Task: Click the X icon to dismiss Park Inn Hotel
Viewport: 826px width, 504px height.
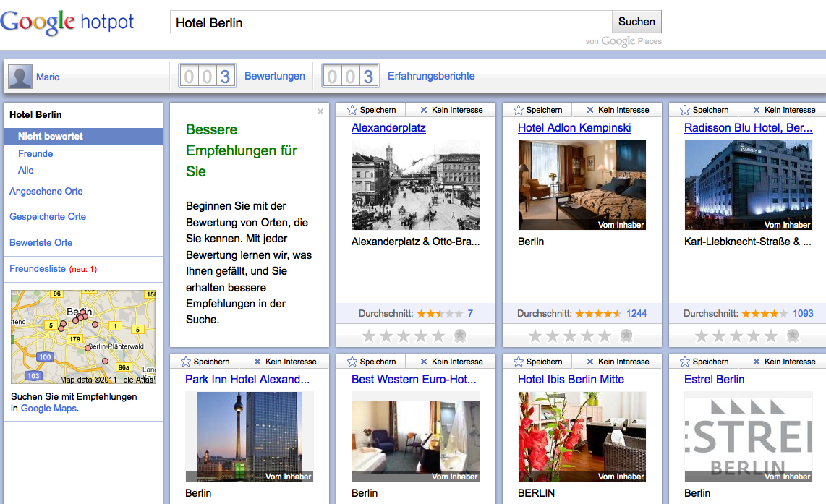Action: (x=257, y=362)
